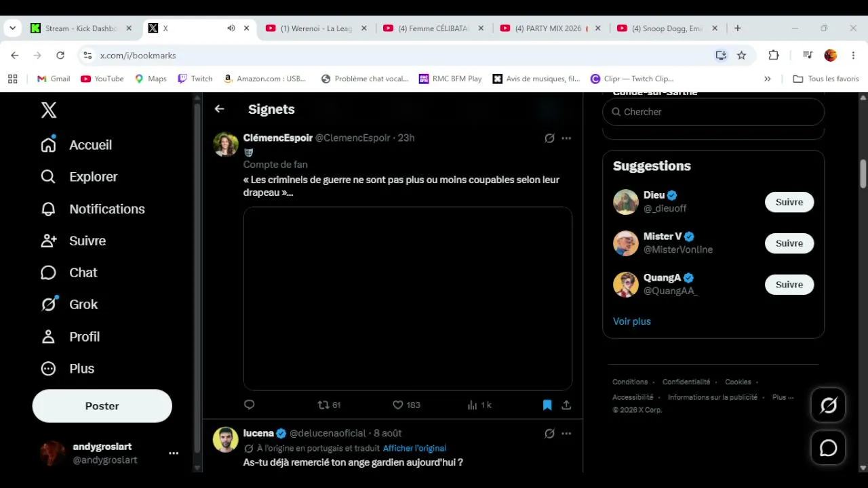The image size is (868, 488).
Task: View analytics of post with 1 k views
Action: pyautogui.click(x=479, y=405)
